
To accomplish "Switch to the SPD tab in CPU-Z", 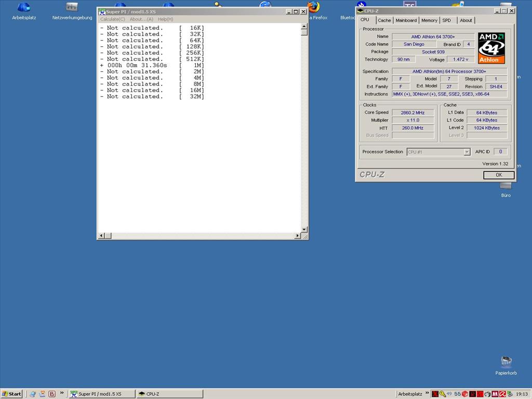I will point(447,20).
